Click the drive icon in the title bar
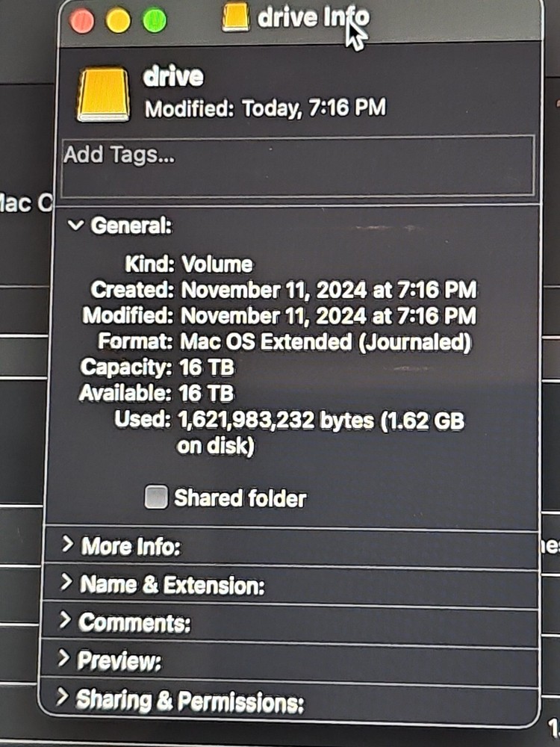Viewport: 560px width, 747px height. tap(236, 18)
